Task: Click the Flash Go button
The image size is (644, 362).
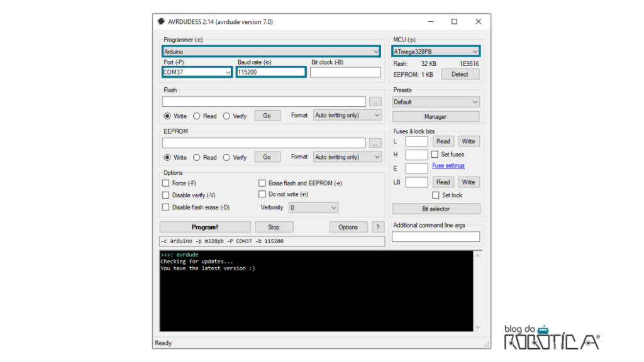Action: coord(267,116)
